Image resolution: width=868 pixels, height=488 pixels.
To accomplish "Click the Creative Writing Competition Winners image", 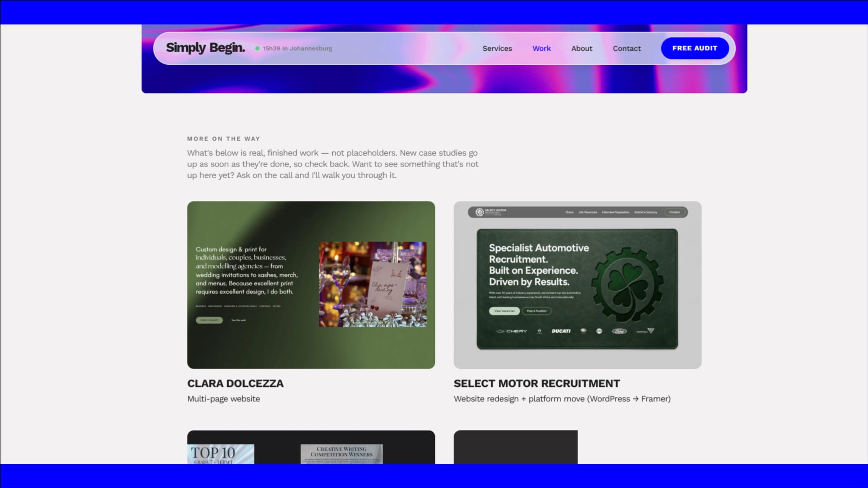I will 342,454.
